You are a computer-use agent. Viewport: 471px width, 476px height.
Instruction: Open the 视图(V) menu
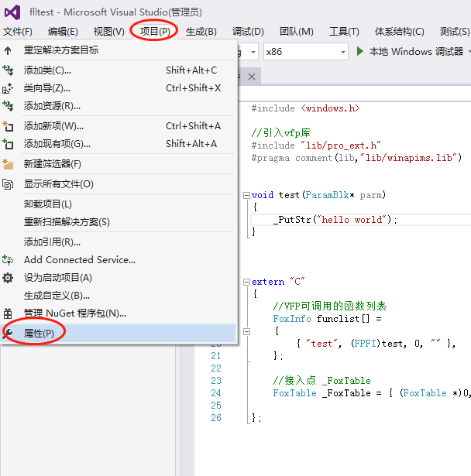pyautogui.click(x=109, y=32)
